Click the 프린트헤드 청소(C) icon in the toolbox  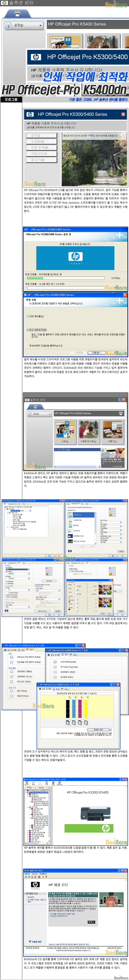[x=12, y=676]
